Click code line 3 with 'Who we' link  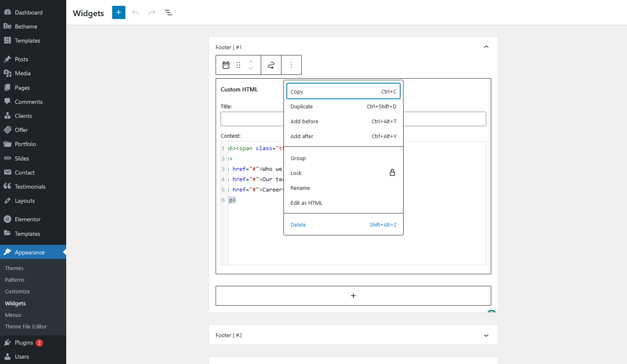coord(255,169)
